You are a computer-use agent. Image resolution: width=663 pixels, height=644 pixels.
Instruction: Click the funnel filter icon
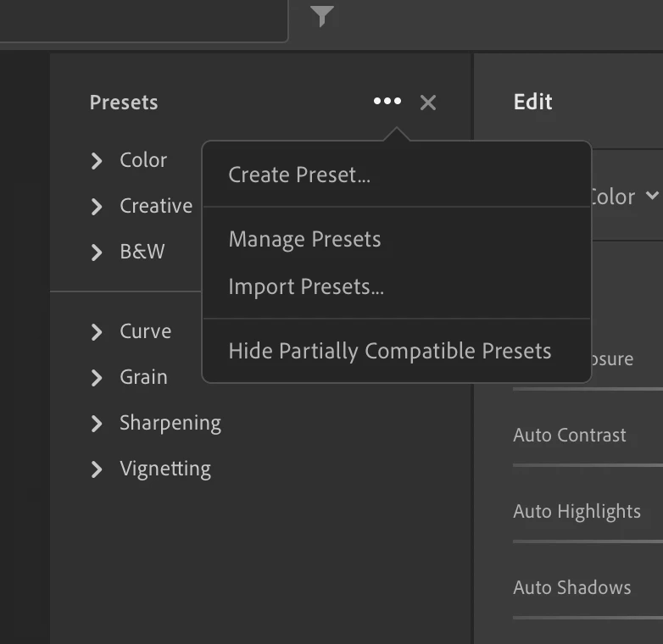pyautogui.click(x=321, y=15)
